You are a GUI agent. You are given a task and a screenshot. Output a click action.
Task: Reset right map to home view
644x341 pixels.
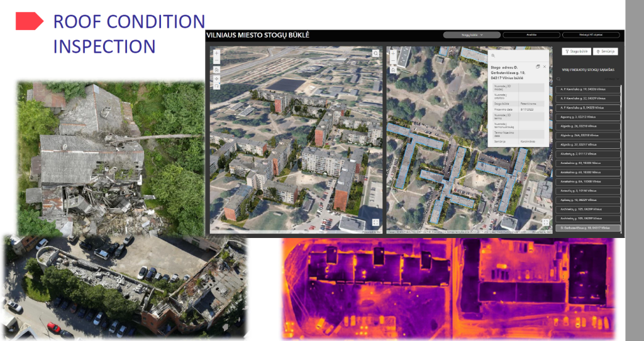tap(393, 70)
